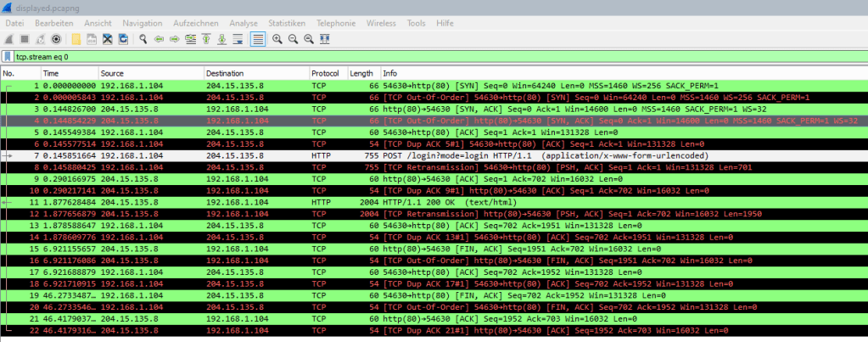
Task: Open the display filter bookmark dropdown
Action: [8, 57]
